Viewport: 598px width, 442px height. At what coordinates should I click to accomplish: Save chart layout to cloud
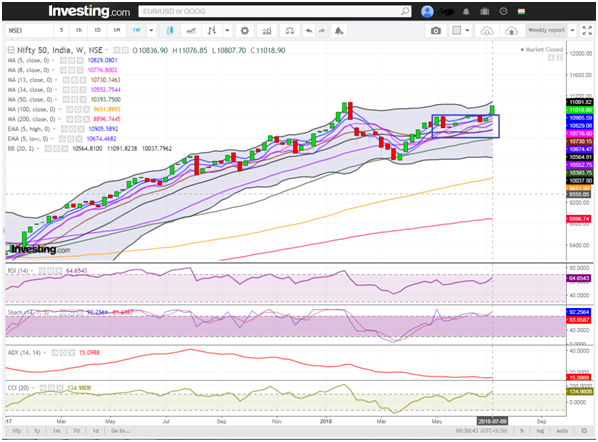click(x=511, y=31)
